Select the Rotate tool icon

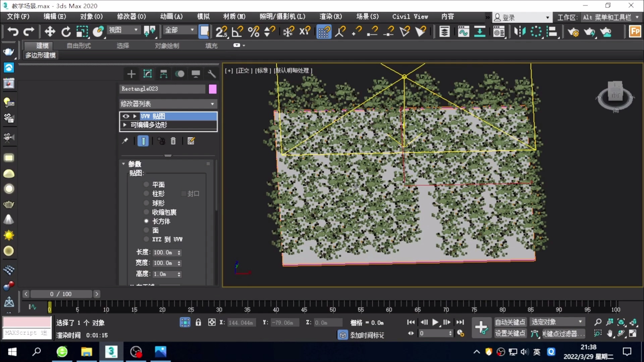pyautogui.click(x=66, y=32)
